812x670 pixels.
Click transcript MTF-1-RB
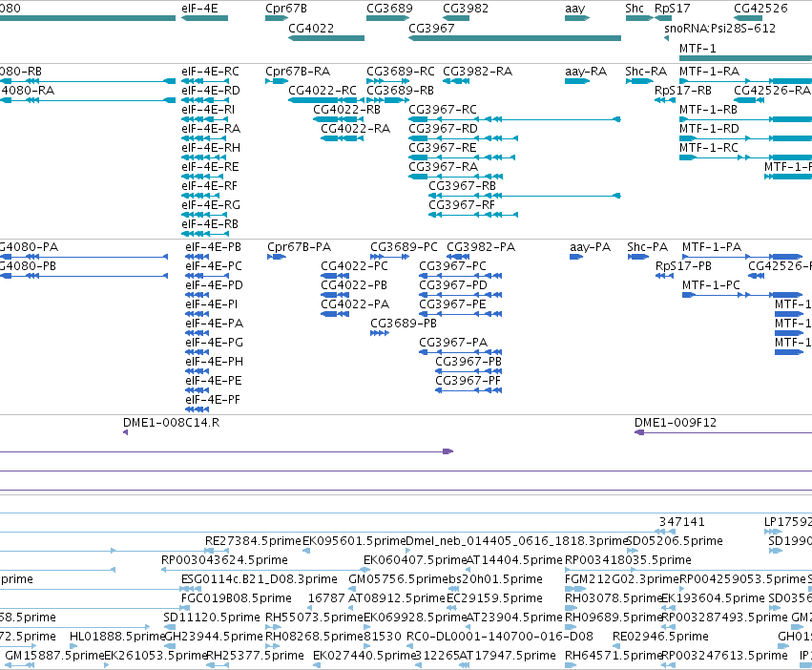[708, 110]
